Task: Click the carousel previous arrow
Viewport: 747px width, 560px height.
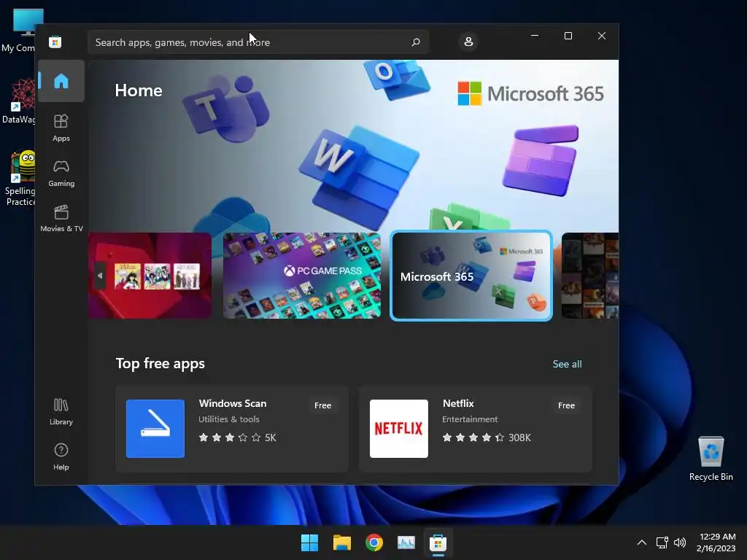Action: point(100,275)
